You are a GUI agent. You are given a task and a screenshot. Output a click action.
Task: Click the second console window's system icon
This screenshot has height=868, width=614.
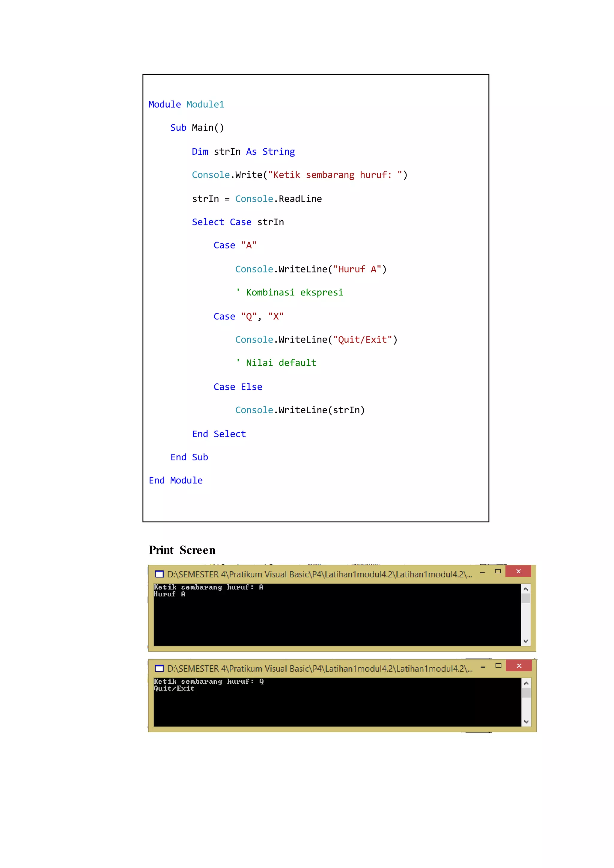click(x=159, y=668)
